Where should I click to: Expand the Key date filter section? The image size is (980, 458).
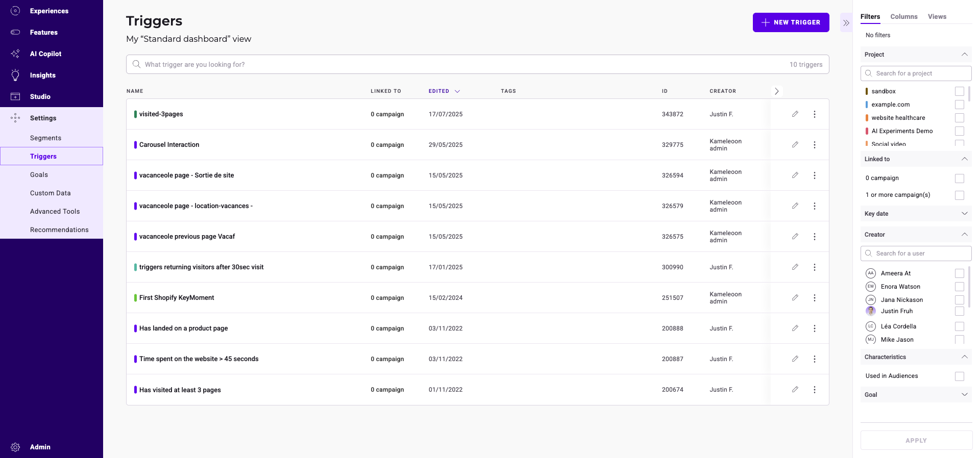click(x=964, y=214)
